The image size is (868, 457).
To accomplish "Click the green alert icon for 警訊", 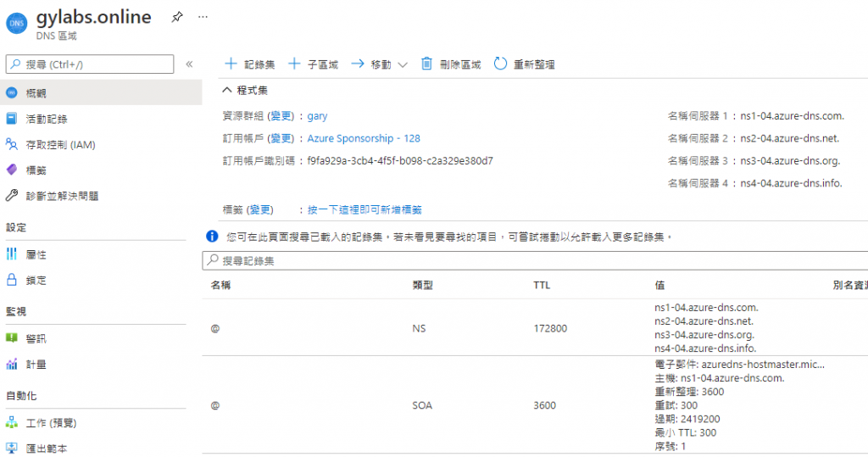I will [x=12, y=338].
